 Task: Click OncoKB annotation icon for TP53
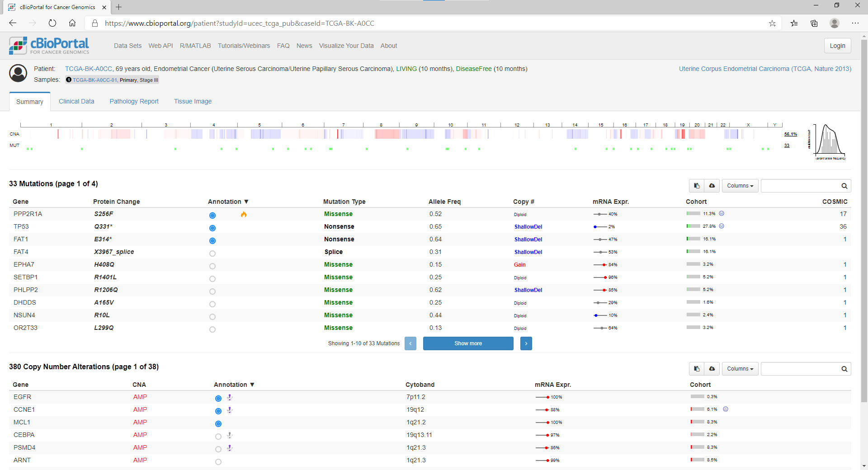coord(212,228)
